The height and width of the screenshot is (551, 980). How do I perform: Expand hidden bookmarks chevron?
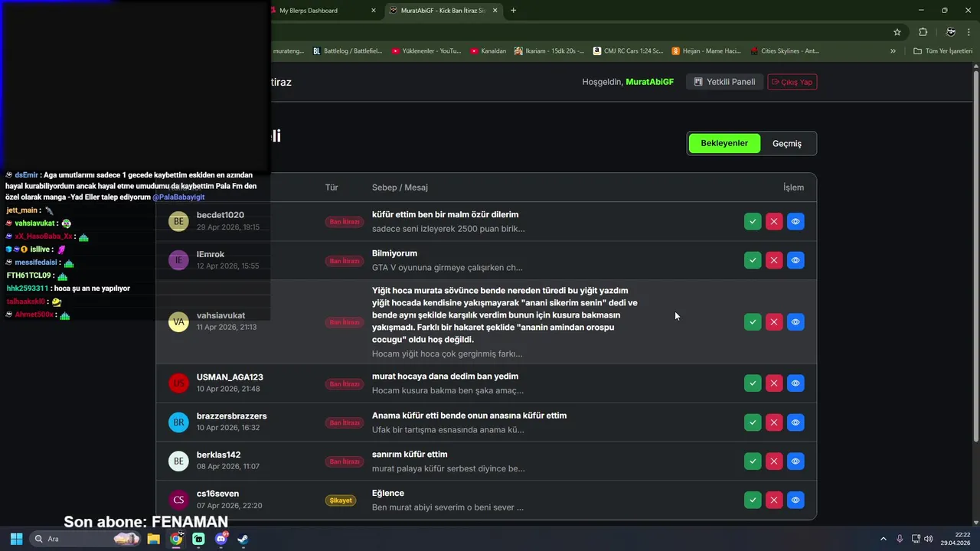893,51
